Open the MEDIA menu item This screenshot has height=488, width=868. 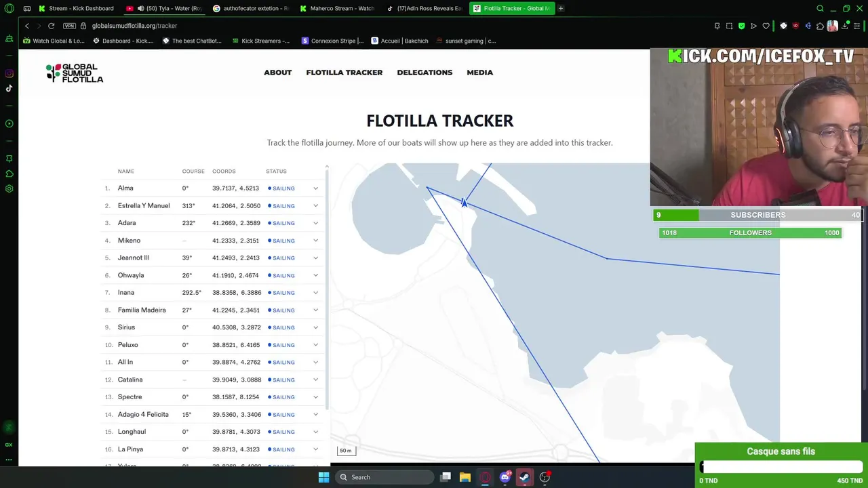tap(479, 73)
